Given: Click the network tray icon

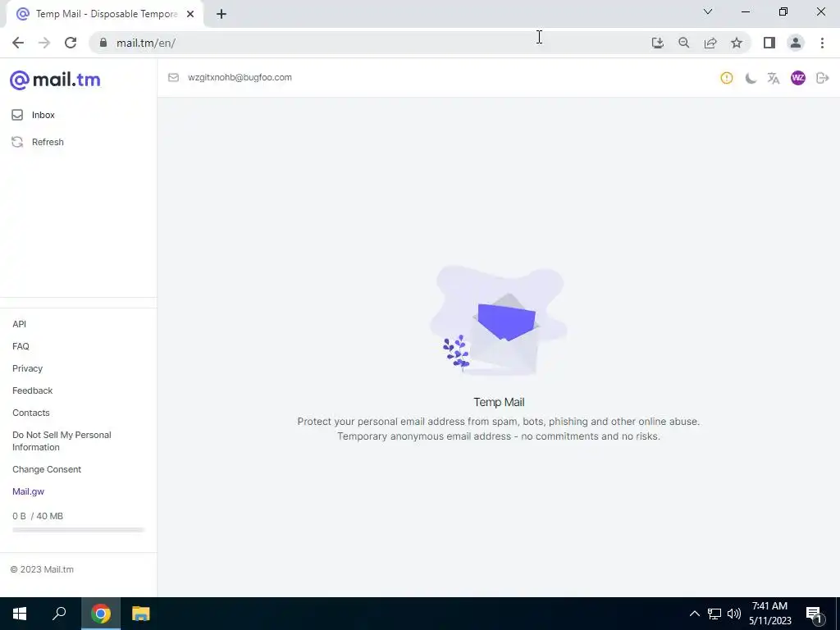Looking at the screenshot, I should [714, 614].
